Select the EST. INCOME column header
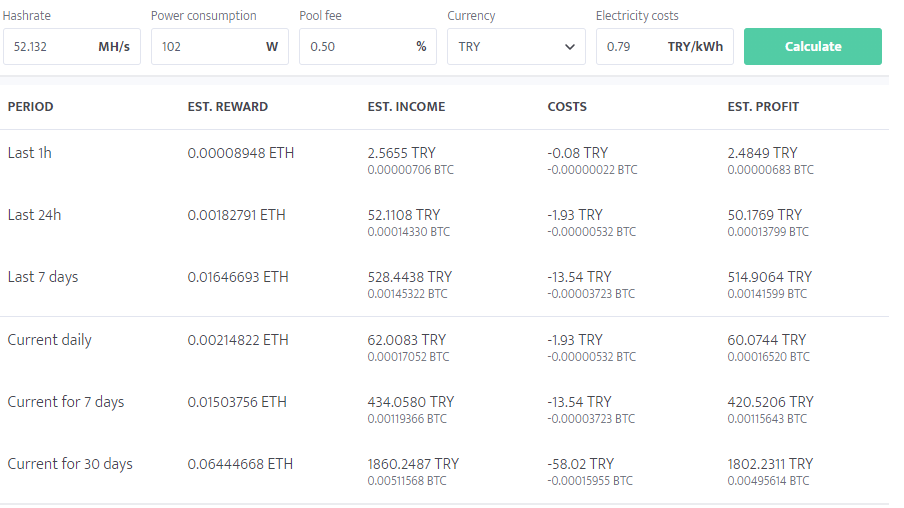 407,107
